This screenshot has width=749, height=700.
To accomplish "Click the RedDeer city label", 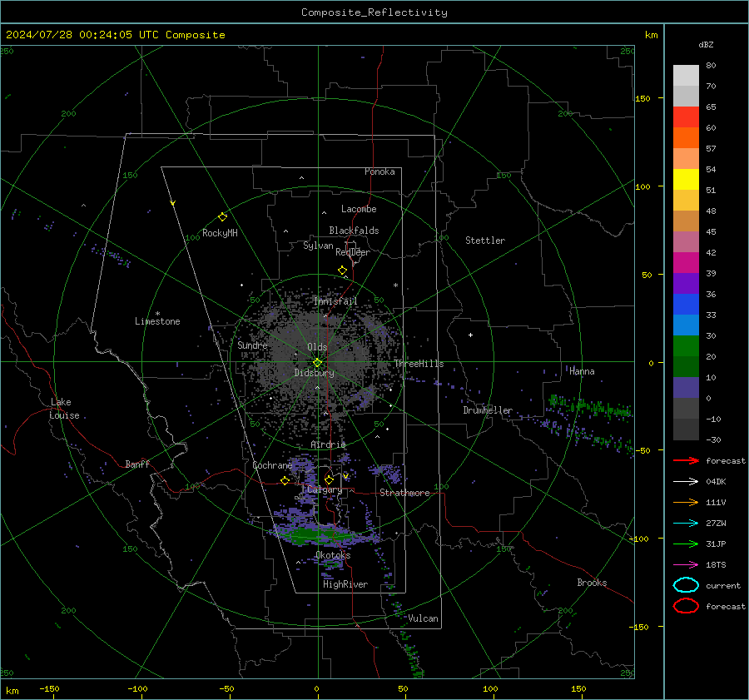I will pos(353,252).
